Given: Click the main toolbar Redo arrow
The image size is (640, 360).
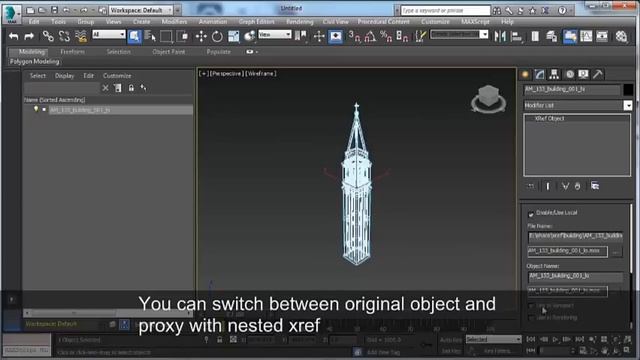Looking at the screenshot, I should pyautogui.click(x=29, y=36).
